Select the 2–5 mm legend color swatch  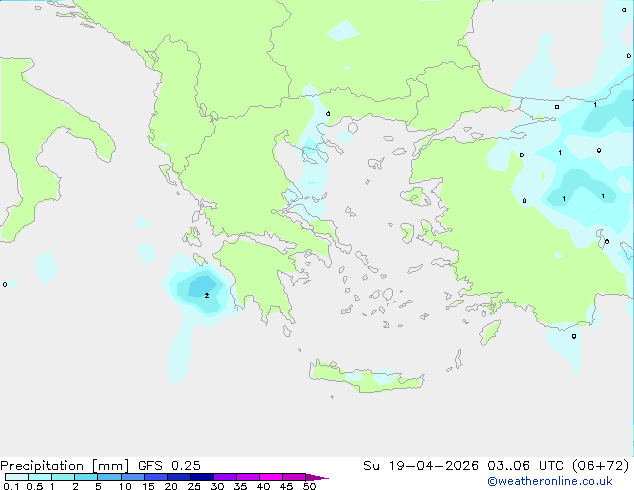click(86, 477)
